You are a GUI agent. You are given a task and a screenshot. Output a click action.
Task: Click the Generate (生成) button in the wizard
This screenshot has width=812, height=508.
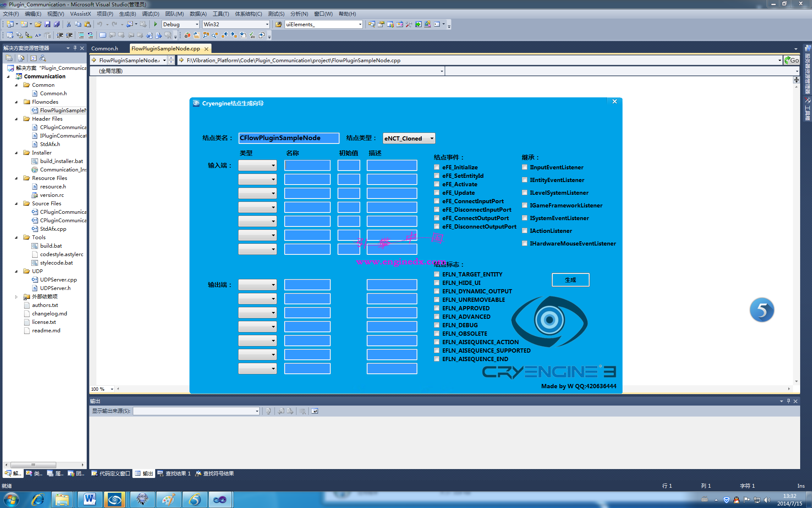tap(571, 280)
